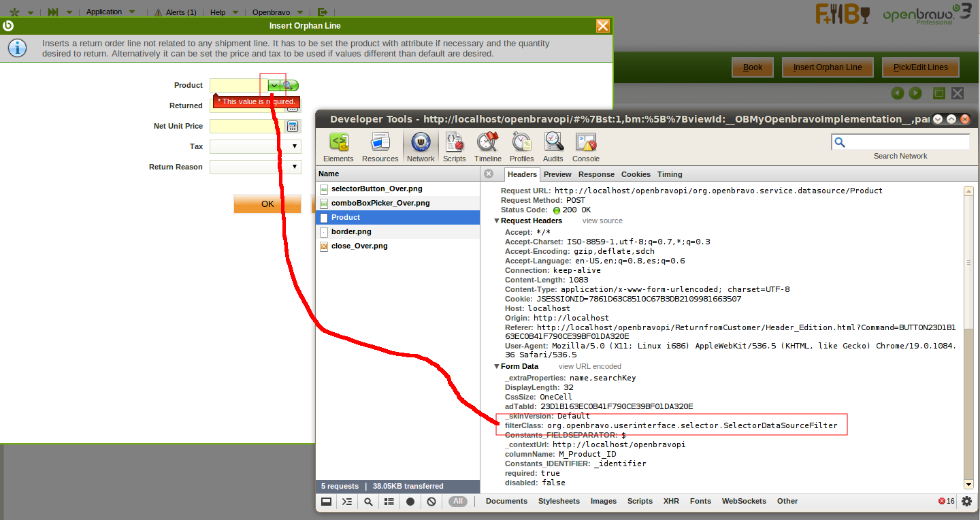Select selectorButton_Over.png request

[x=398, y=189]
